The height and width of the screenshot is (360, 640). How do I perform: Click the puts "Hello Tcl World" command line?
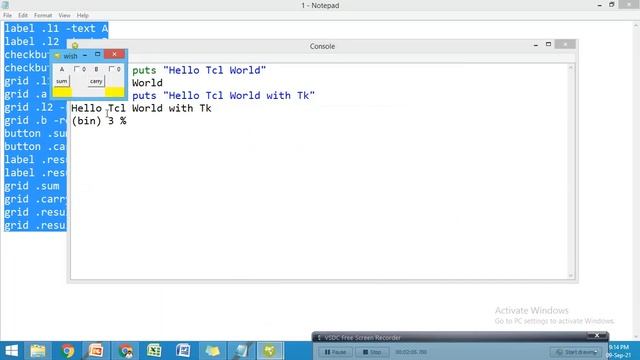click(x=199, y=70)
